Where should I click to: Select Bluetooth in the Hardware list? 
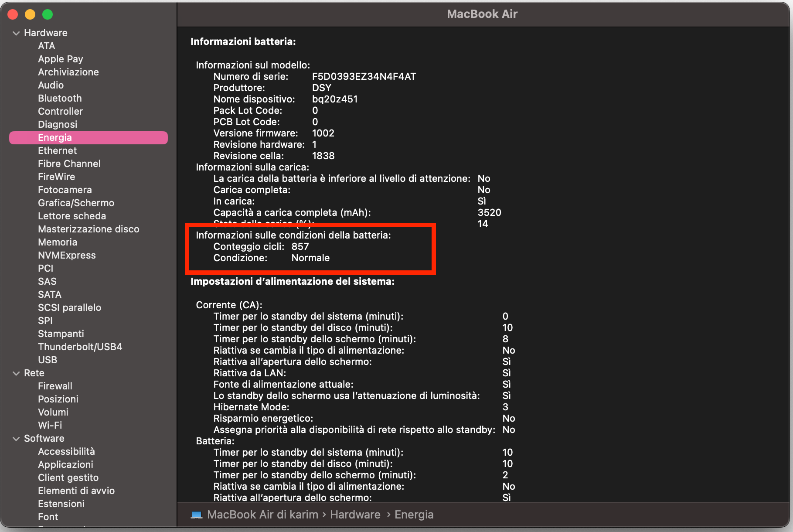tap(59, 98)
